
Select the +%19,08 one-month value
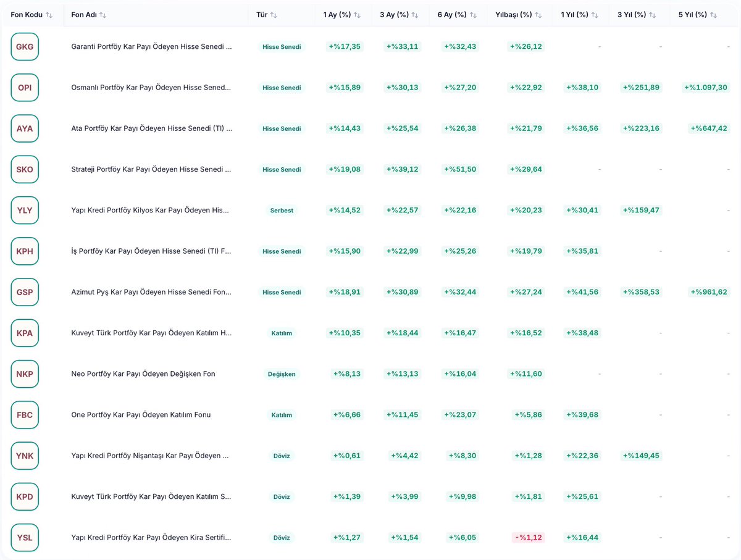tap(345, 169)
